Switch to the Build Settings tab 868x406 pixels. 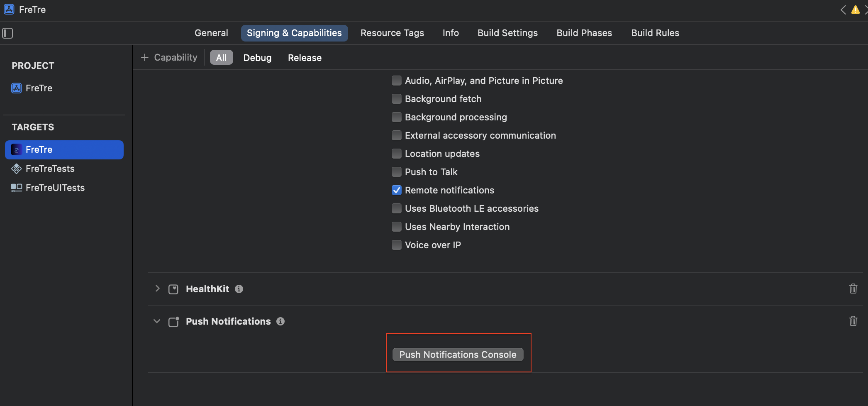507,33
